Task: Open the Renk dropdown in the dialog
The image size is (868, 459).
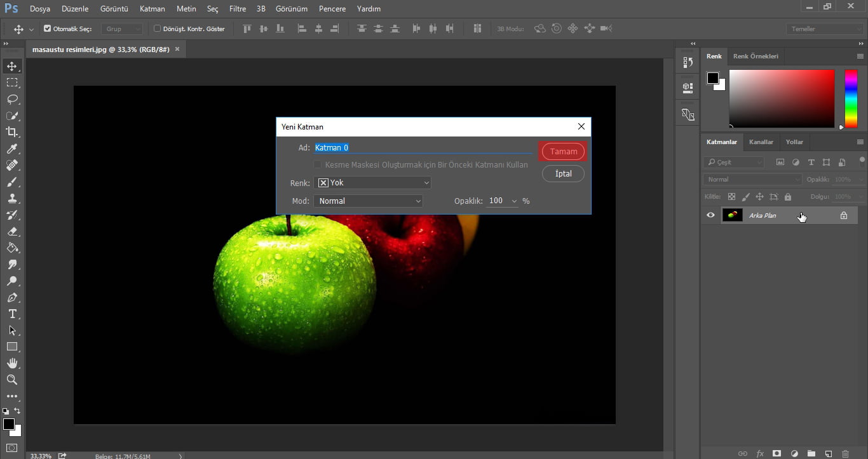Action: point(372,183)
